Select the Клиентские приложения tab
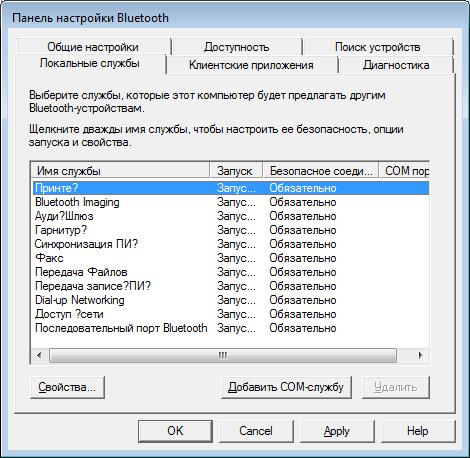The height and width of the screenshot is (458, 470). pos(252,65)
